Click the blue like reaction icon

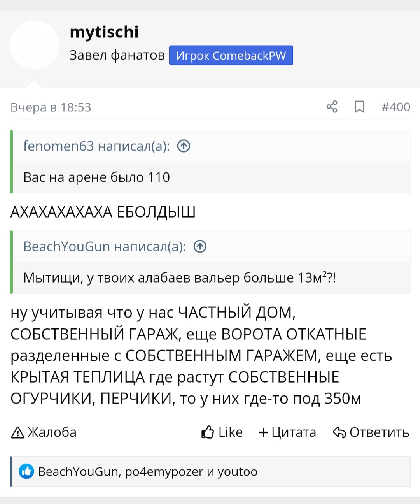click(x=26, y=472)
